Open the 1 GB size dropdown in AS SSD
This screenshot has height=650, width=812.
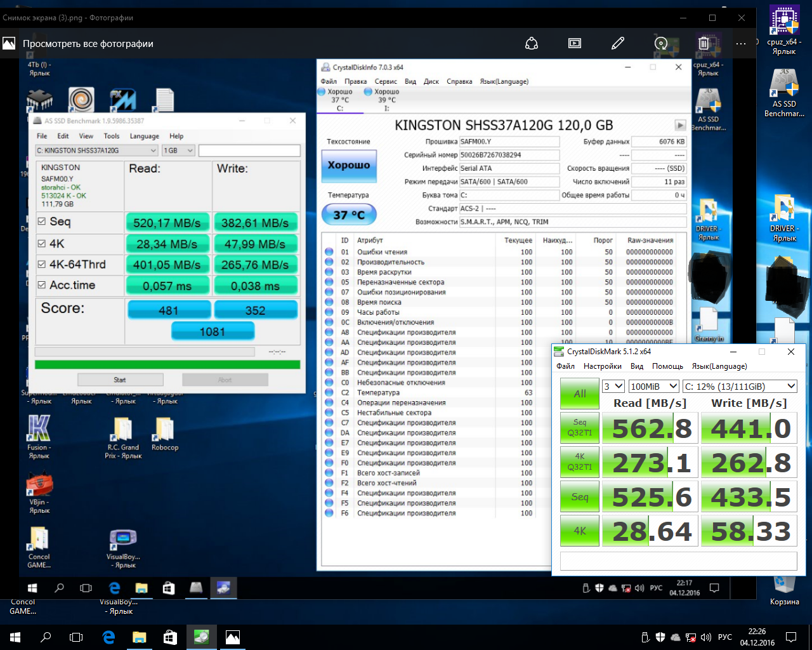pyautogui.click(x=179, y=150)
